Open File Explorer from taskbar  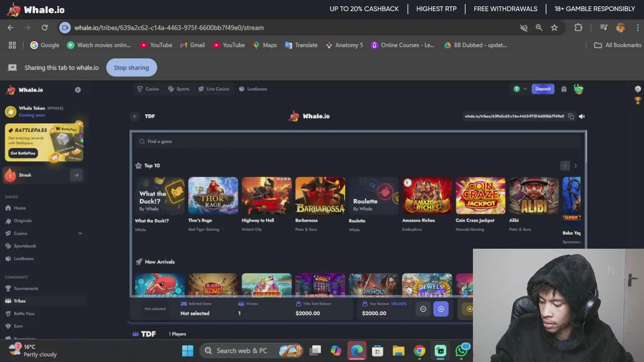click(x=398, y=350)
